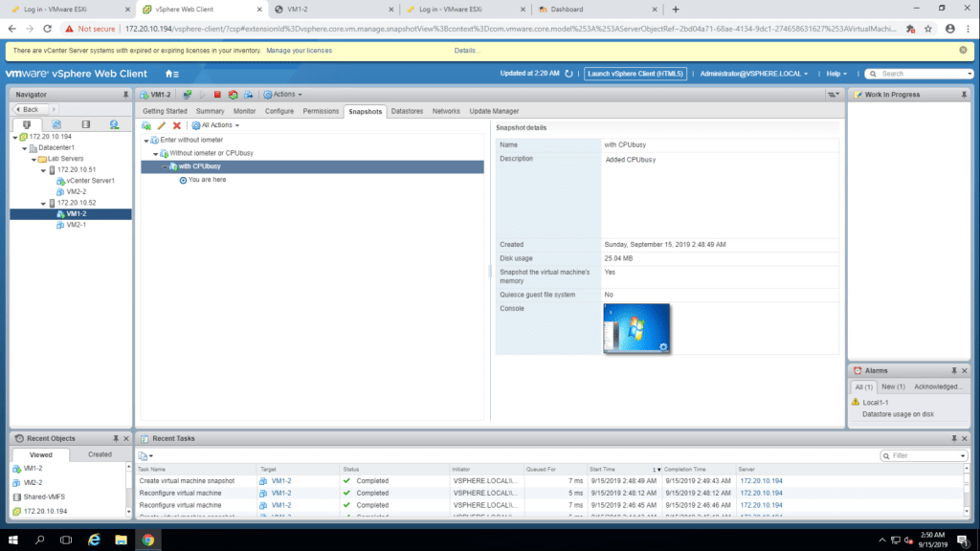Click the edit snapshot pencil icon

(x=162, y=125)
